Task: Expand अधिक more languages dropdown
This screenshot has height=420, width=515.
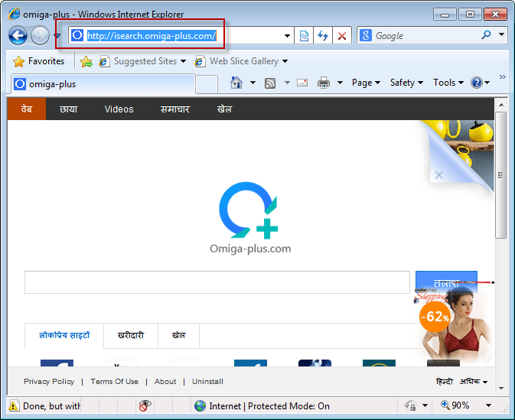Action: click(x=473, y=382)
